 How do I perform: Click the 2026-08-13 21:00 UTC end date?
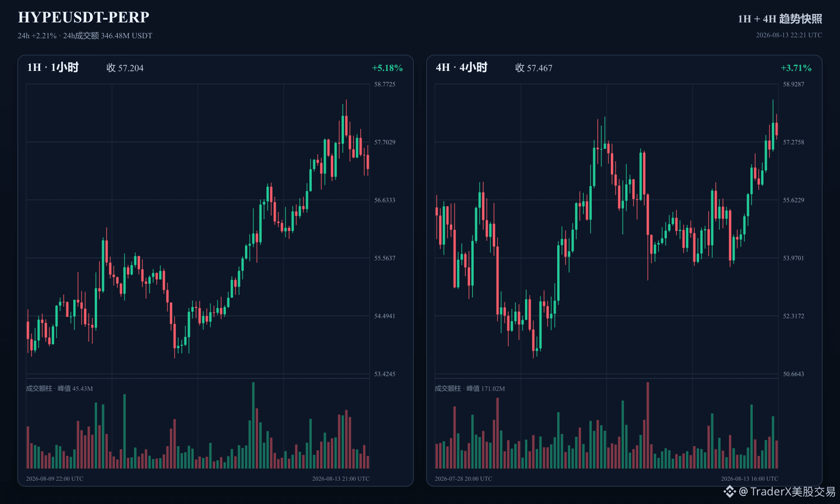[341, 478]
